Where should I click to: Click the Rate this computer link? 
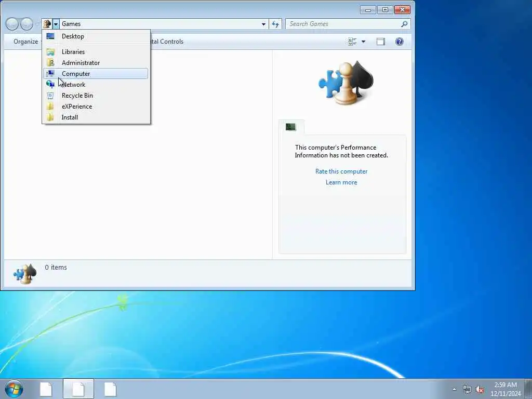click(341, 171)
